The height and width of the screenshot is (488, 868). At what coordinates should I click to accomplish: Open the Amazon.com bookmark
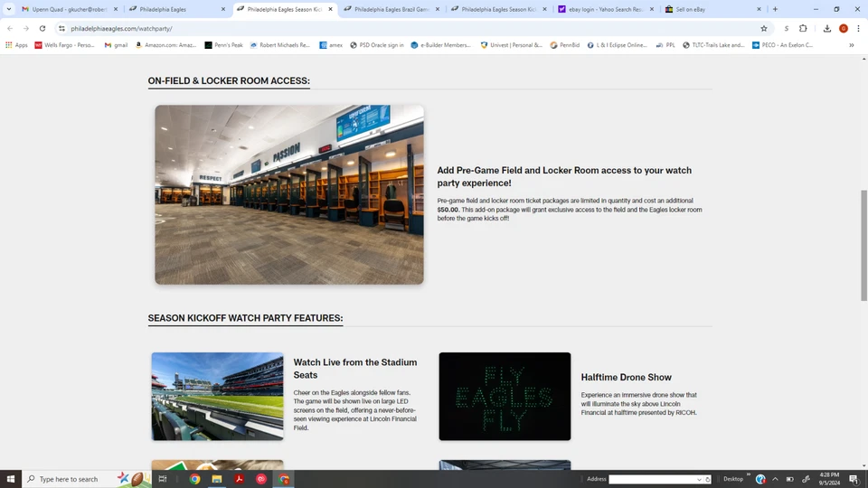coord(166,45)
